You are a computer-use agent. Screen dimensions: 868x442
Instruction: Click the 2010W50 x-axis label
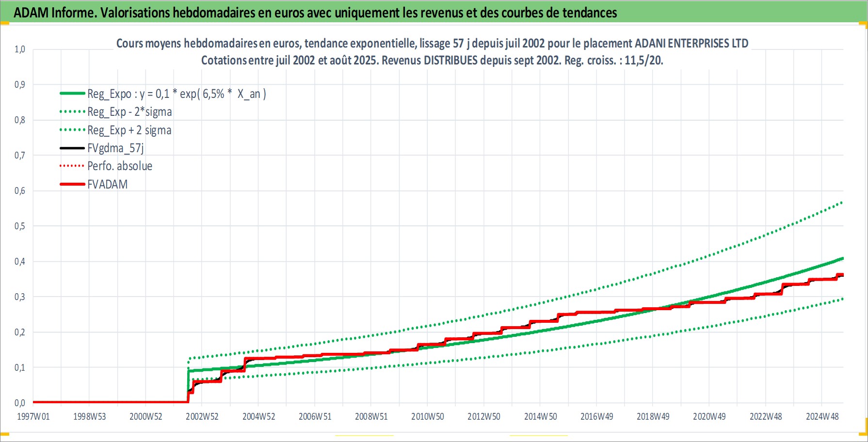coord(428,416)
